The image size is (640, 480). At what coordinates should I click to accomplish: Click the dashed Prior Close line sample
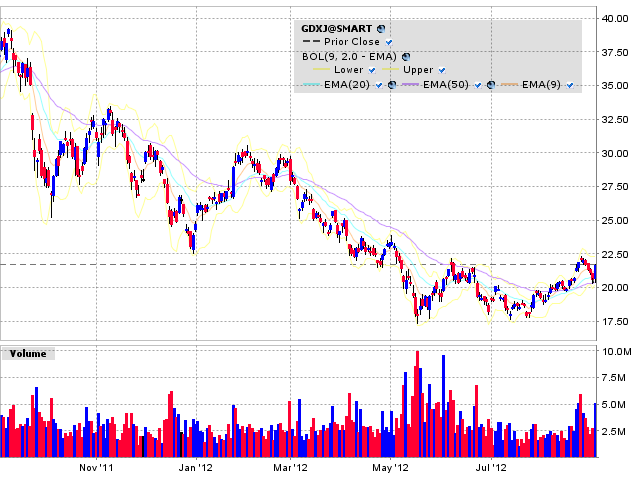[x=311, y=42]
